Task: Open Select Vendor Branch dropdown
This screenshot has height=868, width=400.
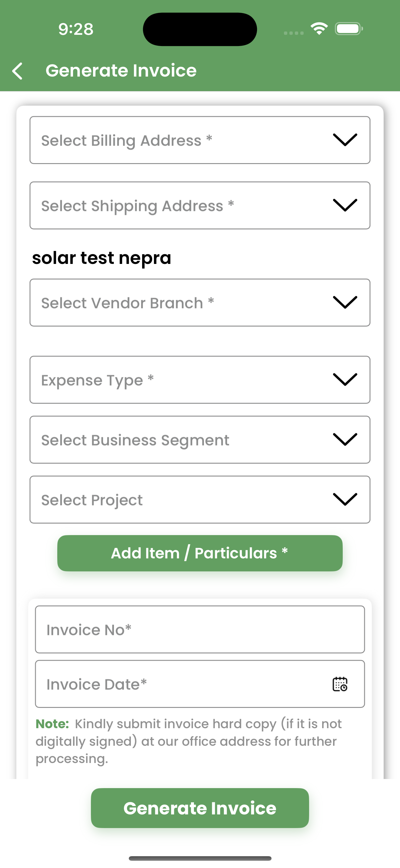Action: tap(200, 303)
